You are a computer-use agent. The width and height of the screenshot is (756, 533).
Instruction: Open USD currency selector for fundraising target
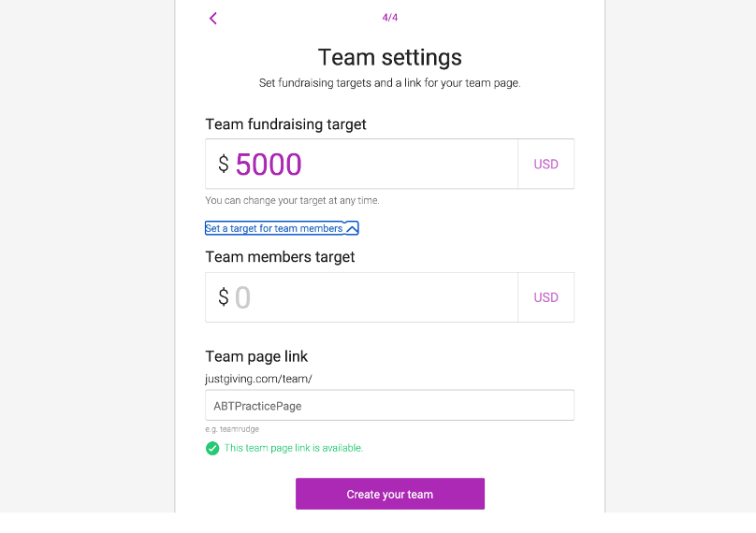point(545,164)
